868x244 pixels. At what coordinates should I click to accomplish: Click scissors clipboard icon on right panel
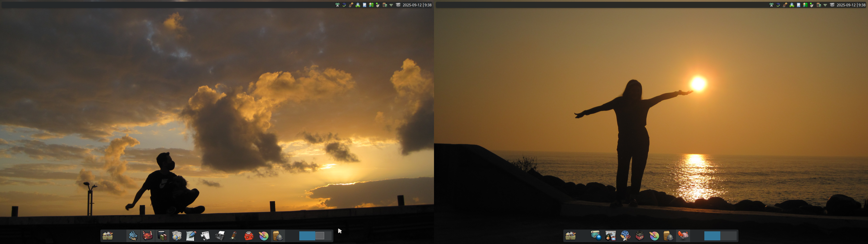tap(771, 5)
